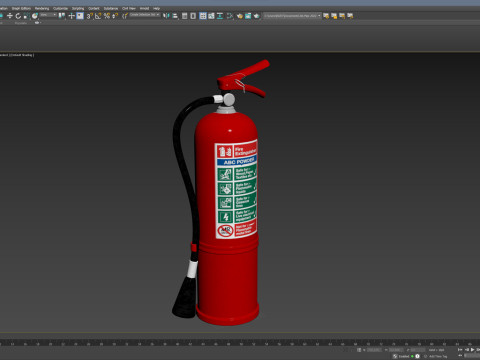Screen dimensions: 480x360
Task: Open Render Setup teapot icon
Action: (x=240, y=16)
